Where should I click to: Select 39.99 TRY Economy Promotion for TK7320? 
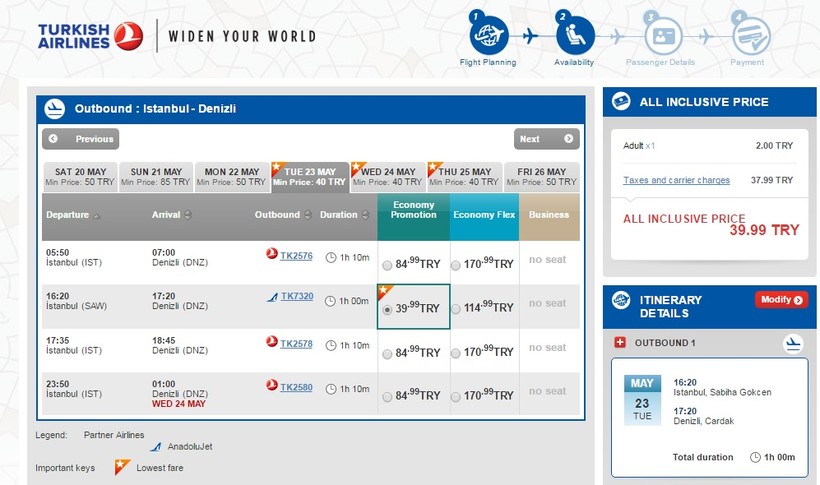pyautogui.click(x=387, y=310)
